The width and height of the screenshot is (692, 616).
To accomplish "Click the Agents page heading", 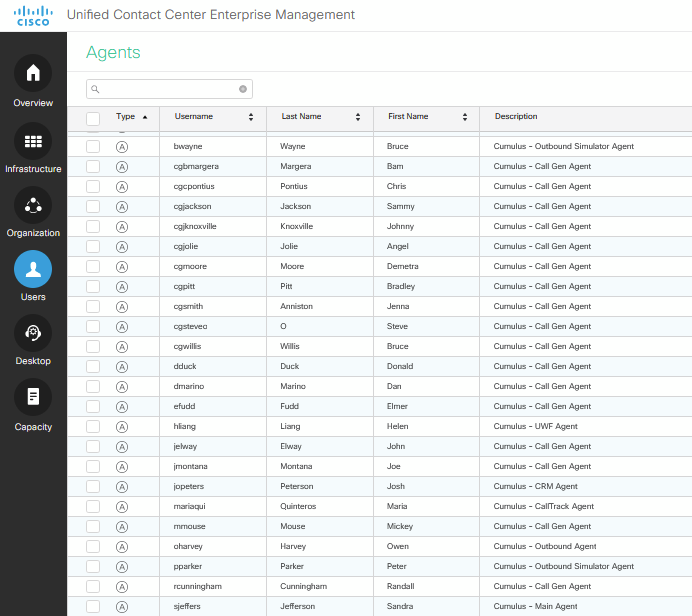I will (x=113, y=53).
